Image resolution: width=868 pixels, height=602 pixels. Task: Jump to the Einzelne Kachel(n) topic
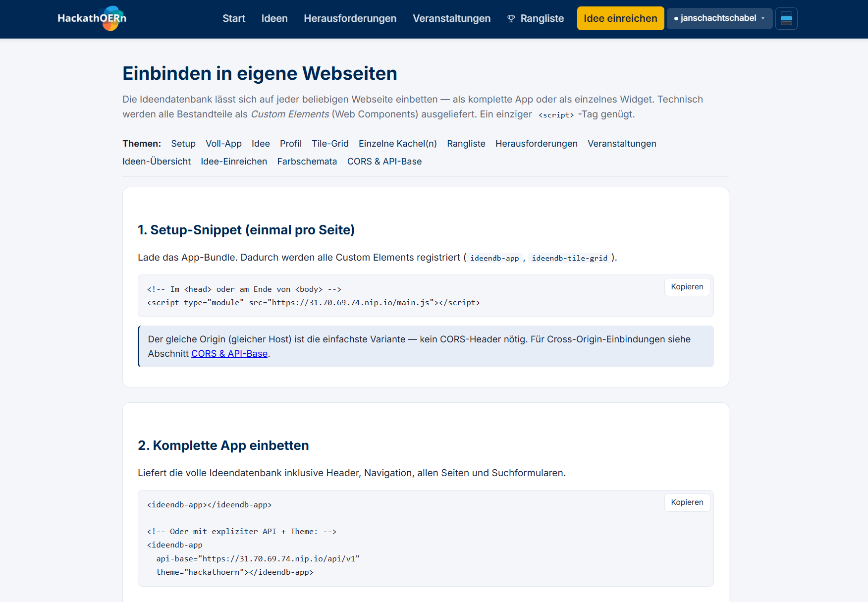pos(398,144)
